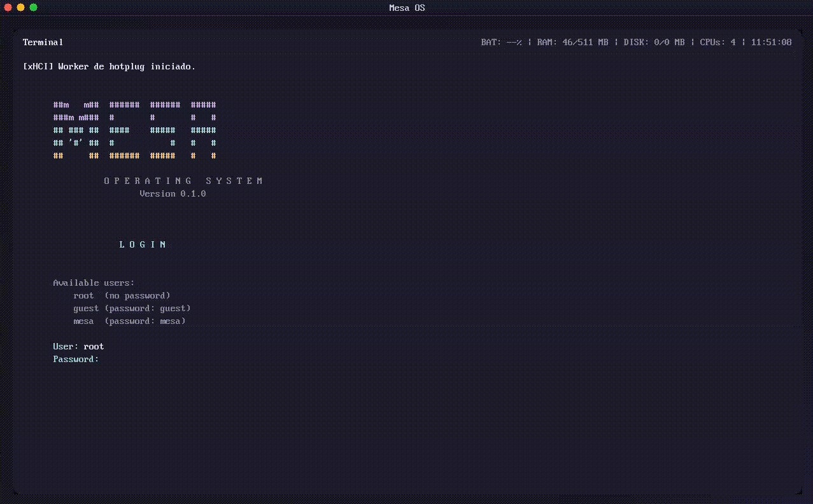Image resolution: width=813 pixels, height=504 pixels.
Task: Click the Version 0.1.0 text
Action: (x=173, y=194)
